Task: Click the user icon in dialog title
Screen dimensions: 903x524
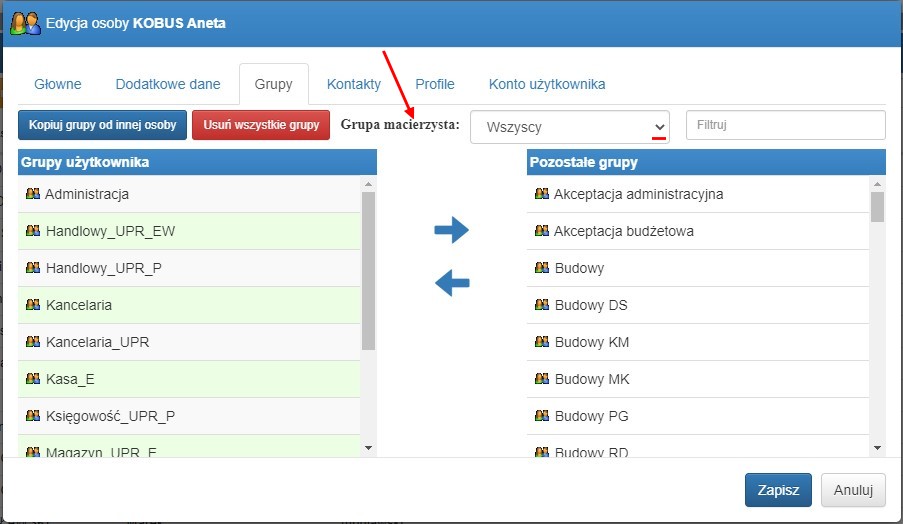Action: coord(25,23)
